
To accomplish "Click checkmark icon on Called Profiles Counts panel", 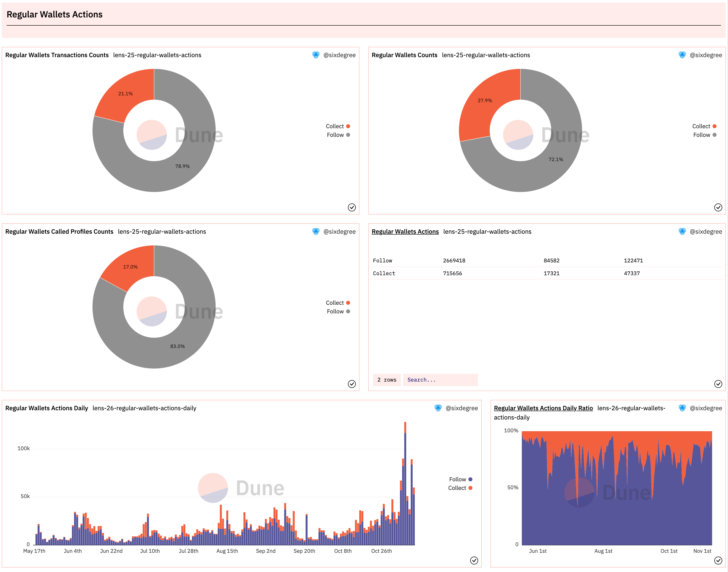I will (351, 384).
